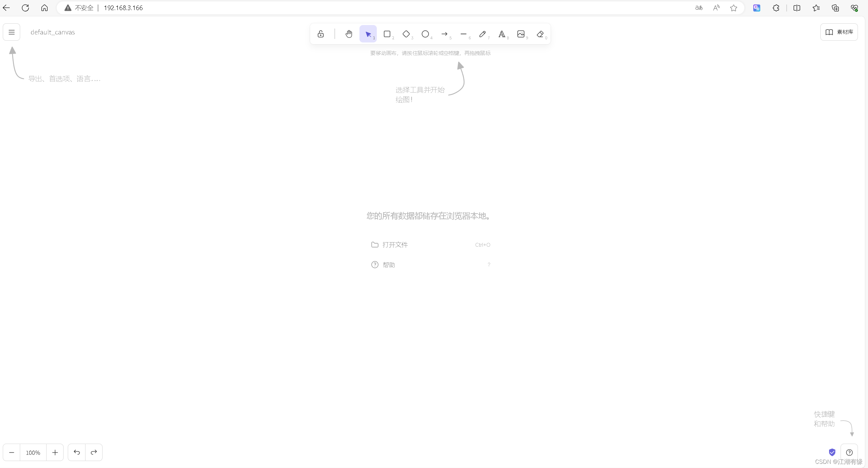Activate the Hand panning tool
The height and width of the screenshot is (468, 868).
pos(349,34)
